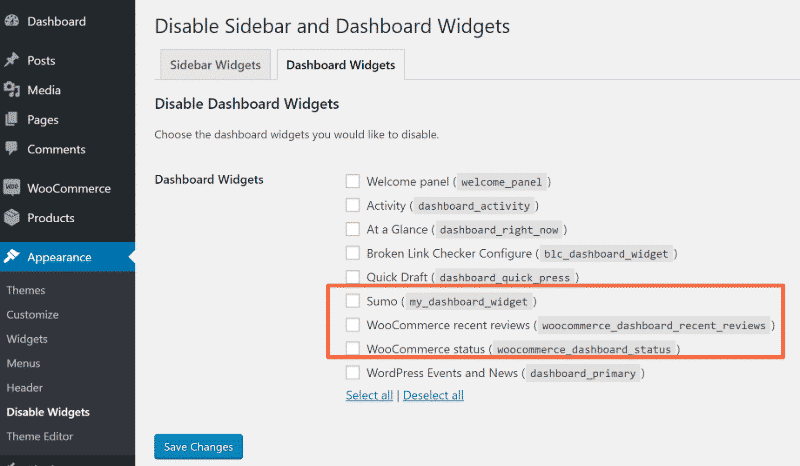This screenshot has width=800, height=466.
Task: Check the Quick Draft checkbox
Action: pyautogui.click(x=353, y=277)
